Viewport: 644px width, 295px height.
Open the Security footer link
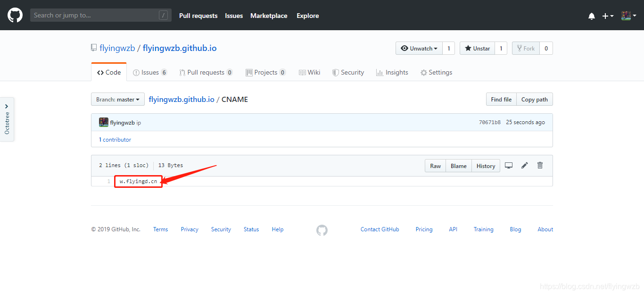click(x=221, y=229)
